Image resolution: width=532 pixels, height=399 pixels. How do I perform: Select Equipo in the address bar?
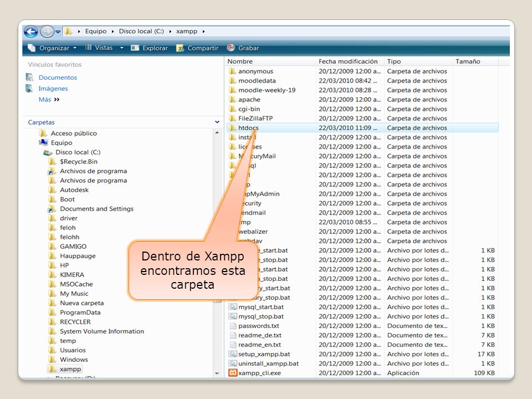click(96, 31)
